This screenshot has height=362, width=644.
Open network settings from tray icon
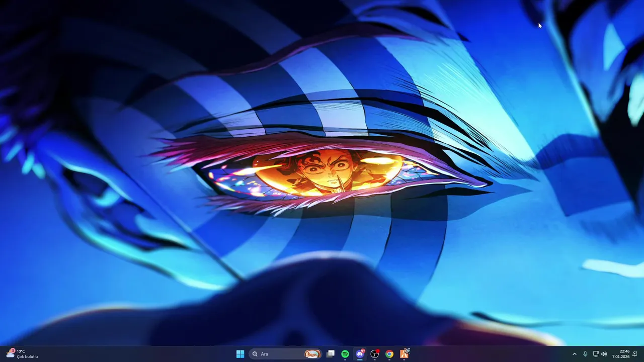tap(596, 354)
